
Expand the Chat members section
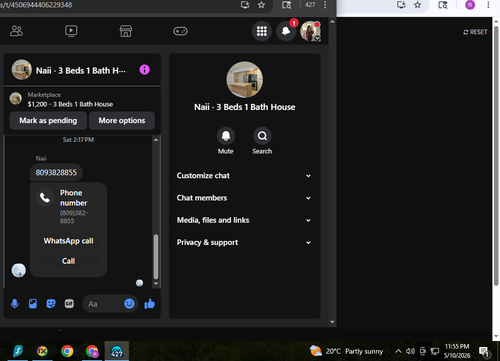[244, 198]
